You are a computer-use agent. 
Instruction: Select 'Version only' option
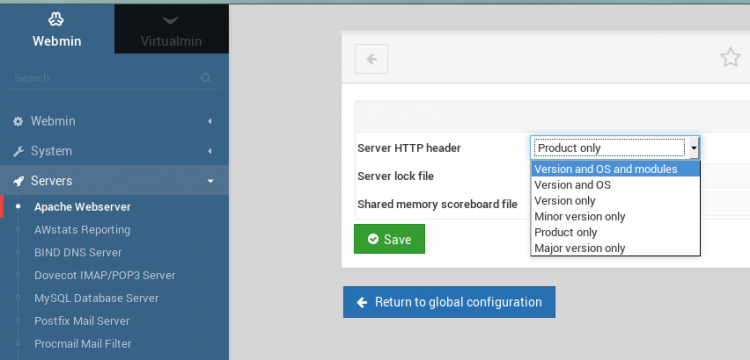pyautogui.click(x=615, y=200)
